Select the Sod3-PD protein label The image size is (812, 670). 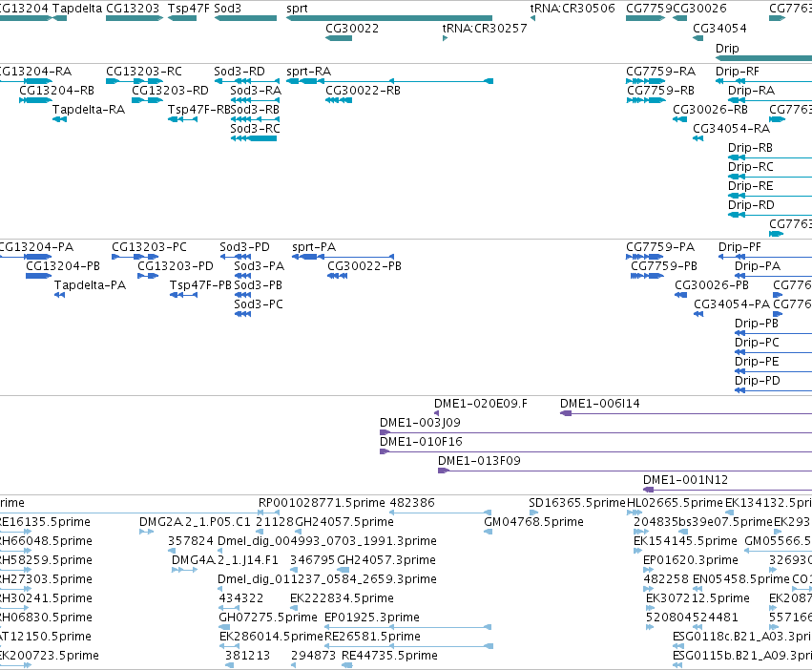[x=244, y=247]
